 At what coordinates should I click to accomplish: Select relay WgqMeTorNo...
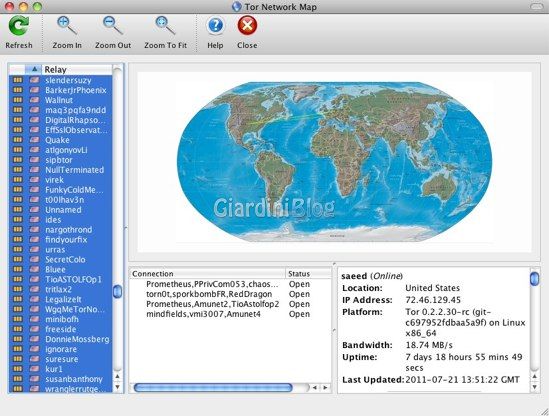(75, 310)
